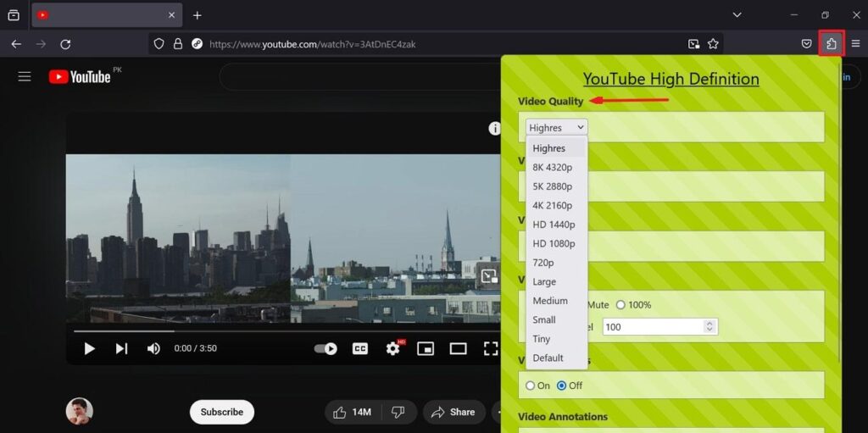This screenshot has width=868, height=433.
Task: Click the volume level spinner arrows
Action: click(x=709, y=327)
